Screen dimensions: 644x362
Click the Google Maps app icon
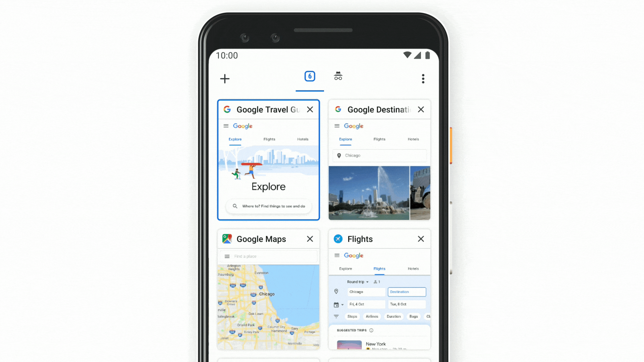point(227,239)
